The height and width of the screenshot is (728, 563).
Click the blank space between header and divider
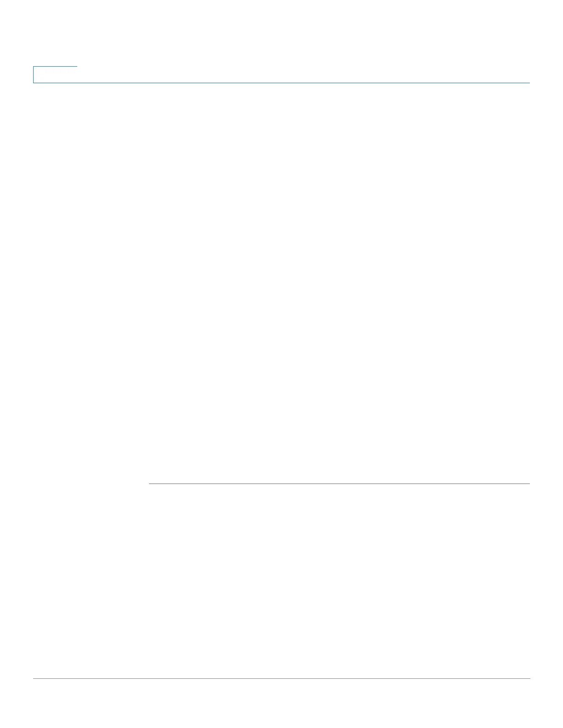(x=339, y=283)
